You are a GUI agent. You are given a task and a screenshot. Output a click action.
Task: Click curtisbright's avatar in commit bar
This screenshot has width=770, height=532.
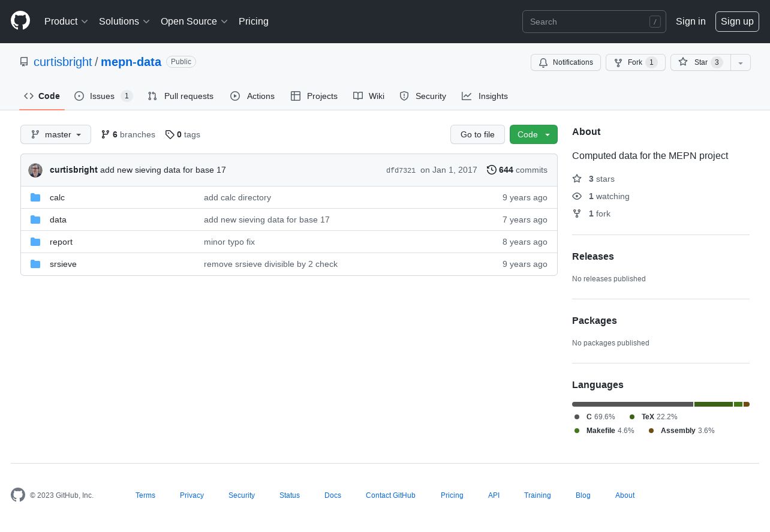pyautogui.click(x=35, y=170)
